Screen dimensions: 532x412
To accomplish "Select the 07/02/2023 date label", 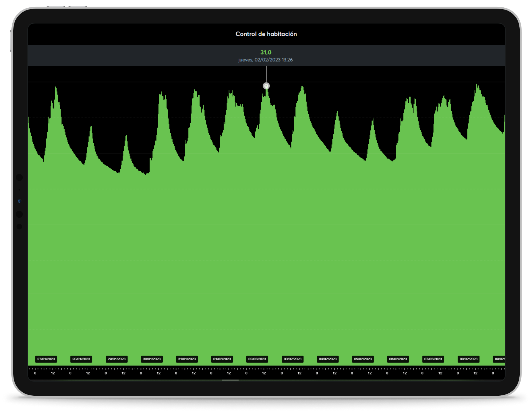I will [433, 359].
